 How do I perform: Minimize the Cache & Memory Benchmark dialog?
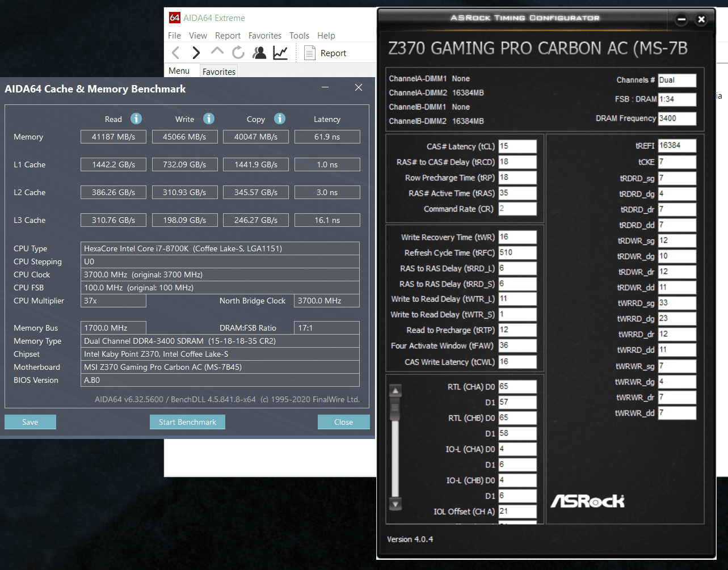pos(325,87)
